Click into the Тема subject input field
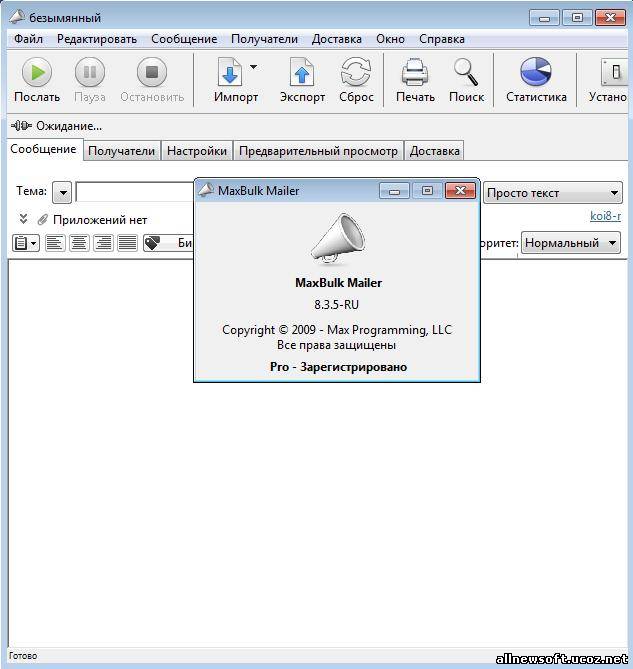Screen dimensions: 633x669 134,192
